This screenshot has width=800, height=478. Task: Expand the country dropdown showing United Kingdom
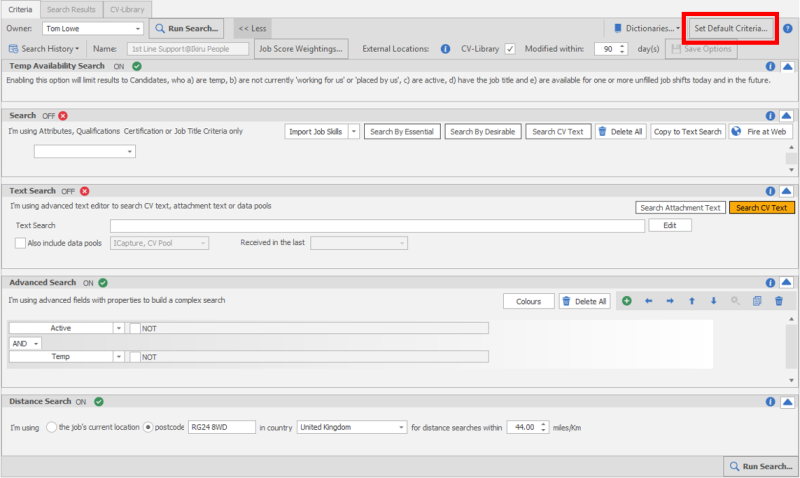[x=399, y=427]
